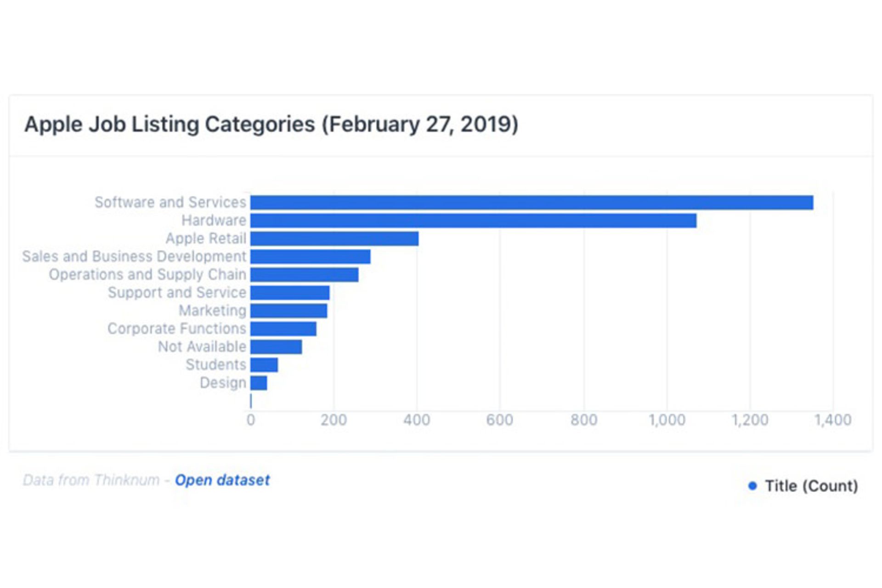This screenshot has height=588, width=882.
Task: Click the 'Apple Retail' axis label
Action: 206,238
